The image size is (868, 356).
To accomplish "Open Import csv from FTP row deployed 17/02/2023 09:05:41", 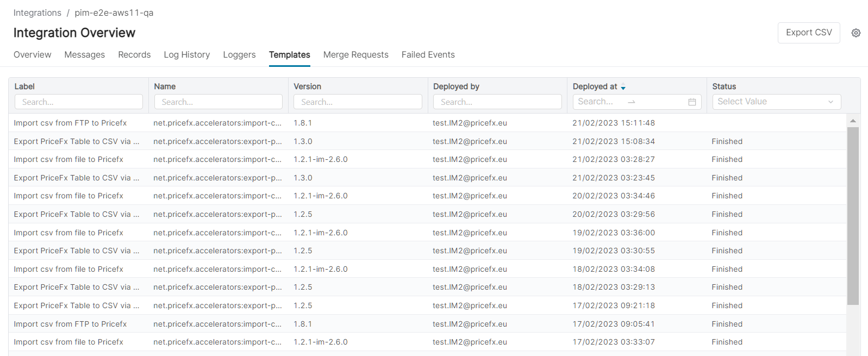I will click(70, 324).
